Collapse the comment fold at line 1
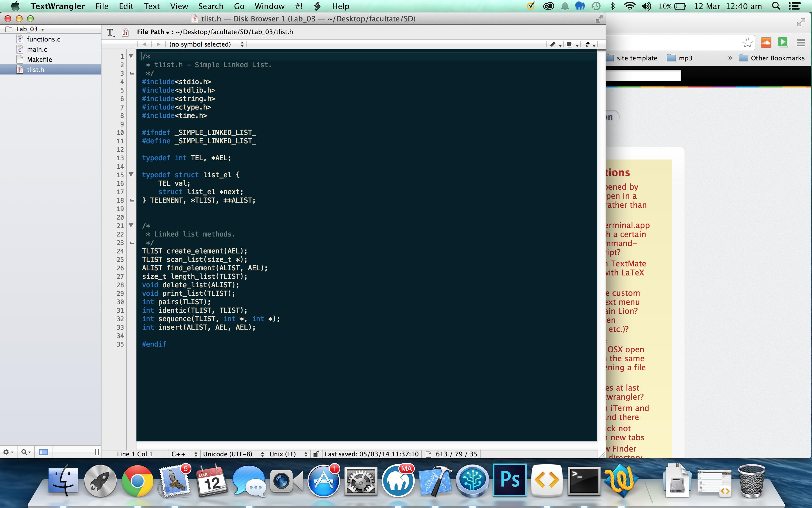Image resolution: width=812 pixels, height=508 pixels. coord(131,56)
